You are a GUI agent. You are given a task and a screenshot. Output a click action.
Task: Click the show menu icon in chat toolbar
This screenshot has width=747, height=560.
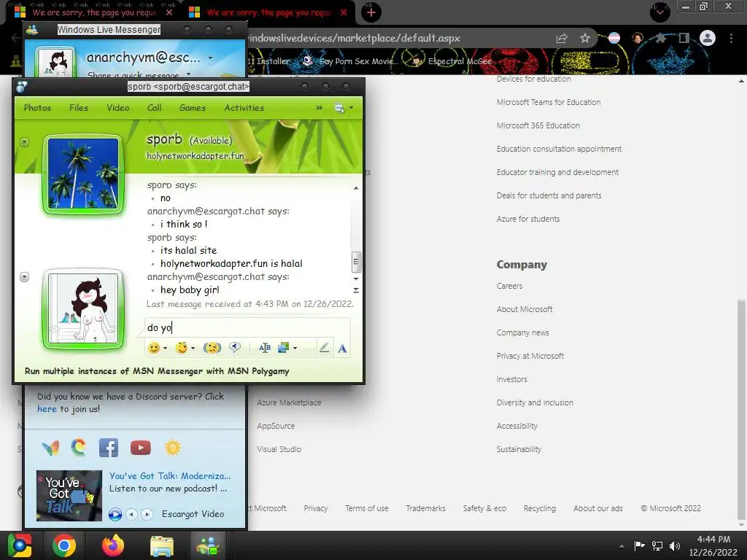[x=339, y=108]
